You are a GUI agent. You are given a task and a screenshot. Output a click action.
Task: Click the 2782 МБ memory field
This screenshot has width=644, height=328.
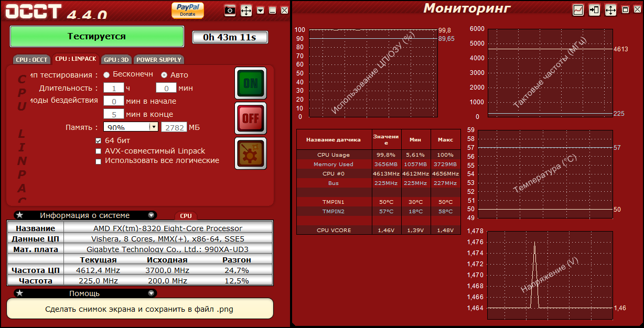174,127
